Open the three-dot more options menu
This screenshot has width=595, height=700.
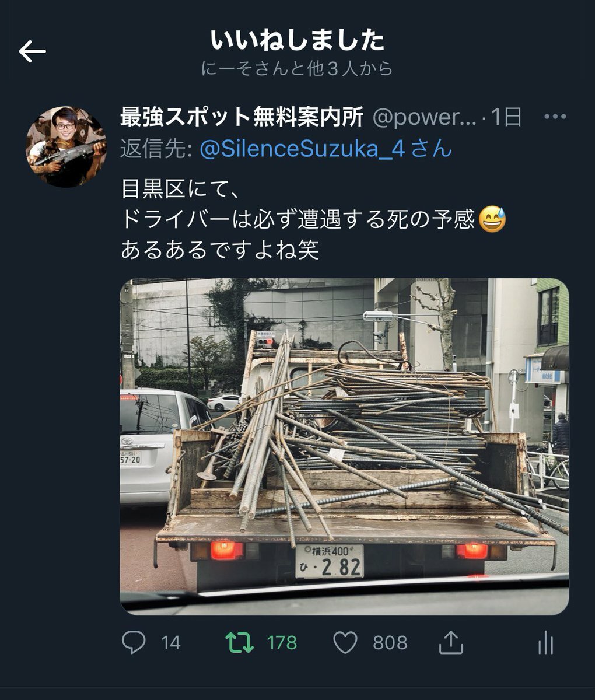(x=555, y=117)
